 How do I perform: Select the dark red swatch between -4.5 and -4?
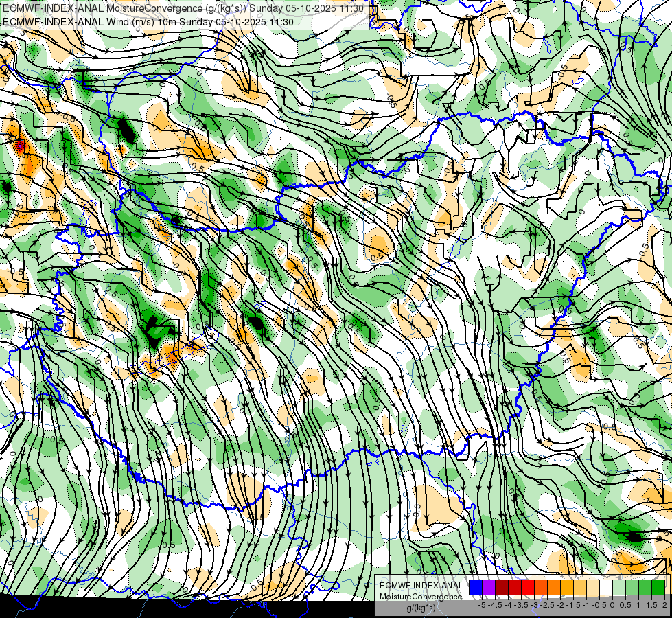point(502,588)
